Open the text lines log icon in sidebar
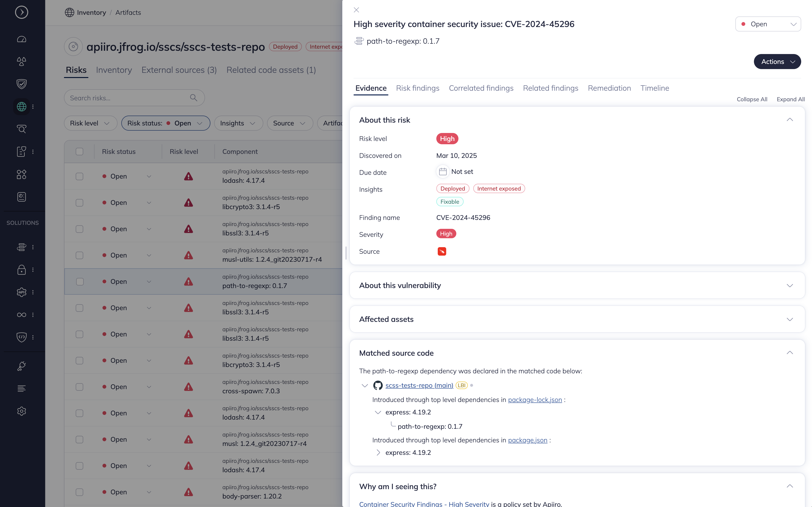The height and width of the screenshot is (507, 812). (21, 389)
